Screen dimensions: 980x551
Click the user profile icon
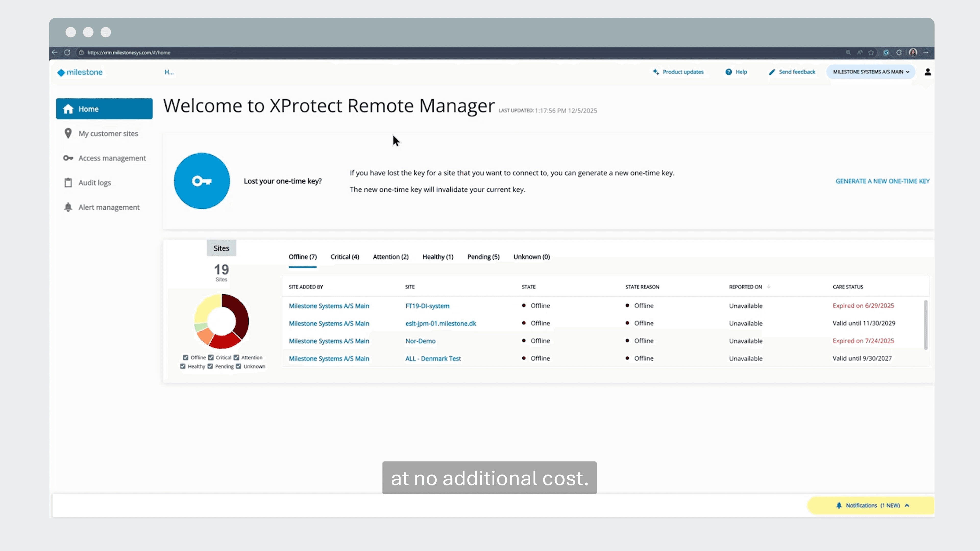pyautogui.click(x=927, y=72)
